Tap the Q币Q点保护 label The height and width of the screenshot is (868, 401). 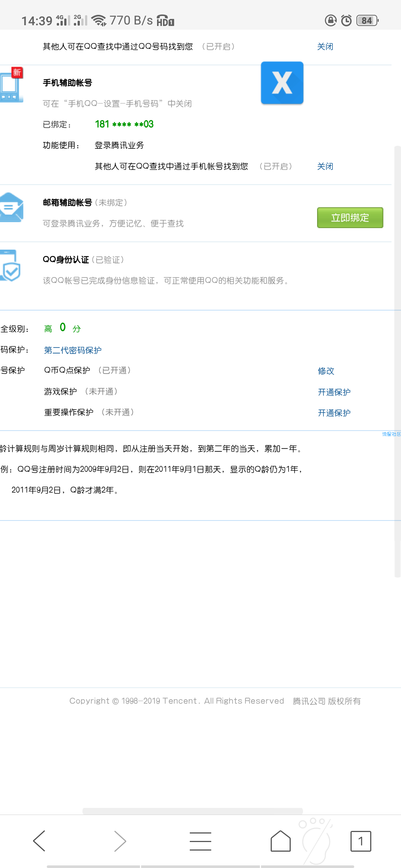(67, 370)
